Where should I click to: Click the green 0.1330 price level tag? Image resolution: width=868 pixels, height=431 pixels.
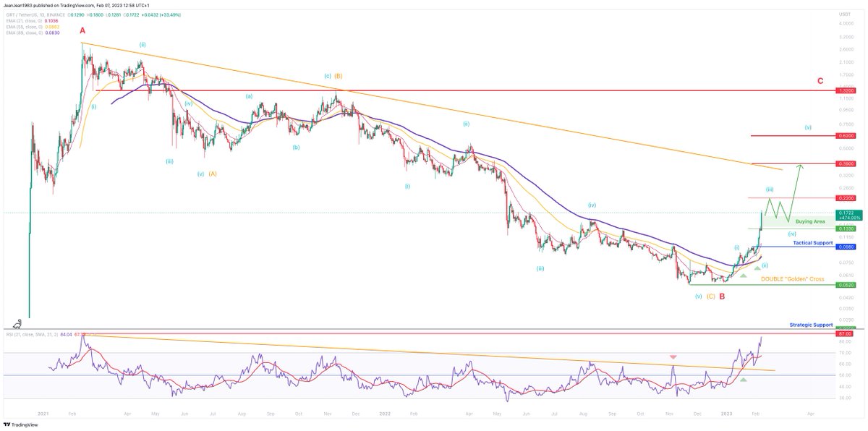point(846,228)
